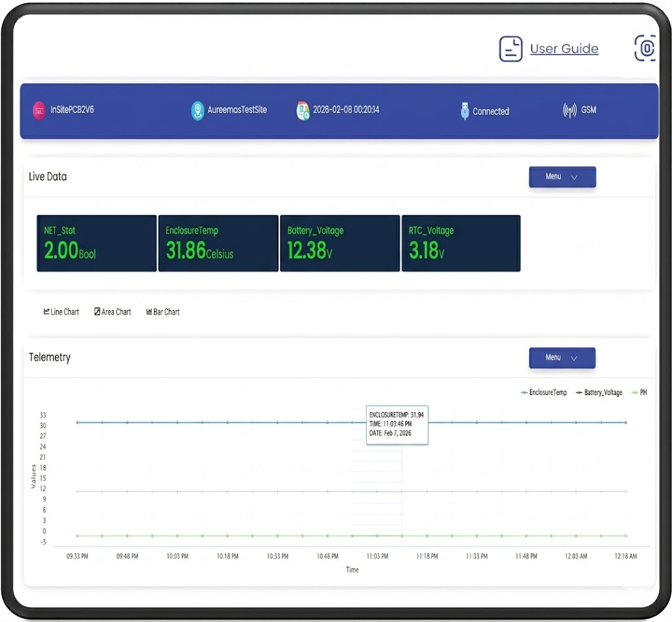
Task: Click the screenshot capture icon at top right
Action: tap(646, 49)
